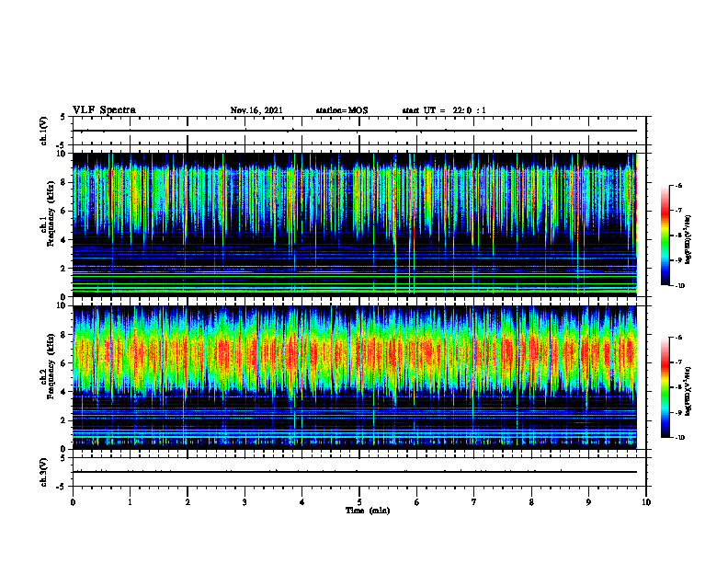Screen dimensions: 728x563
Task: Click the "3" label on the time axis
Action: point(245,502)
